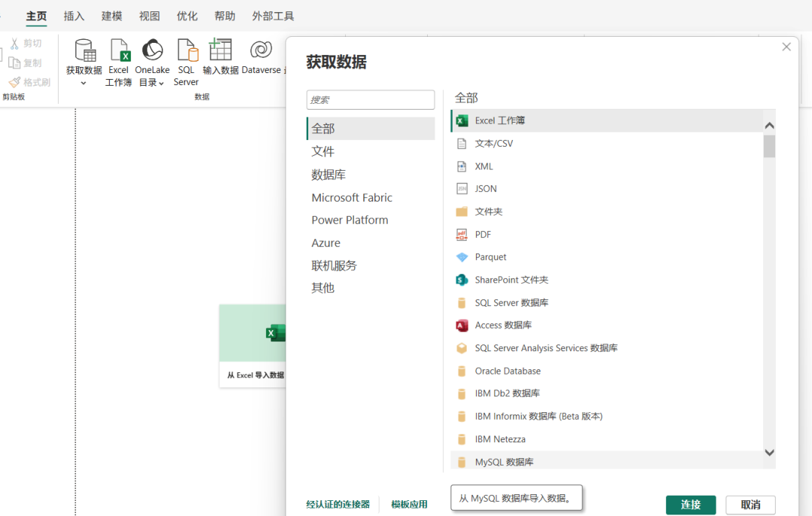Click the 从 Excel 导入数据 card

pos(253,346)
